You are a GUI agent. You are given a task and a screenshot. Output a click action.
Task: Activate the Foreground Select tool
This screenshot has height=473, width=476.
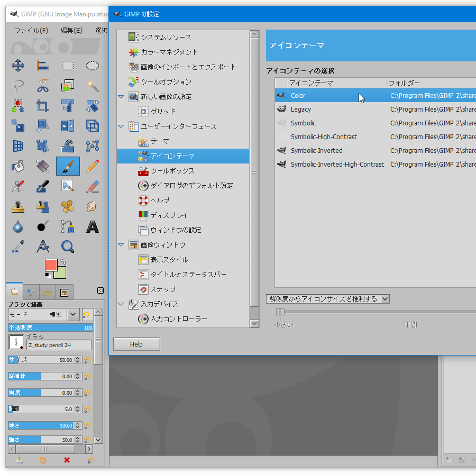click(67, 86)
